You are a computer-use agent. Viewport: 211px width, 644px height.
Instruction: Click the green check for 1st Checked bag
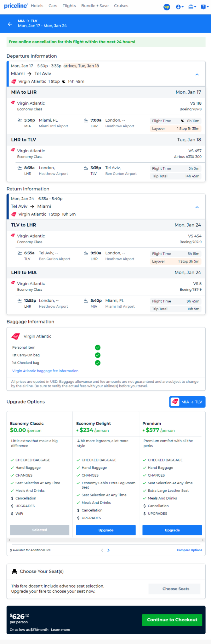(98, 363)
